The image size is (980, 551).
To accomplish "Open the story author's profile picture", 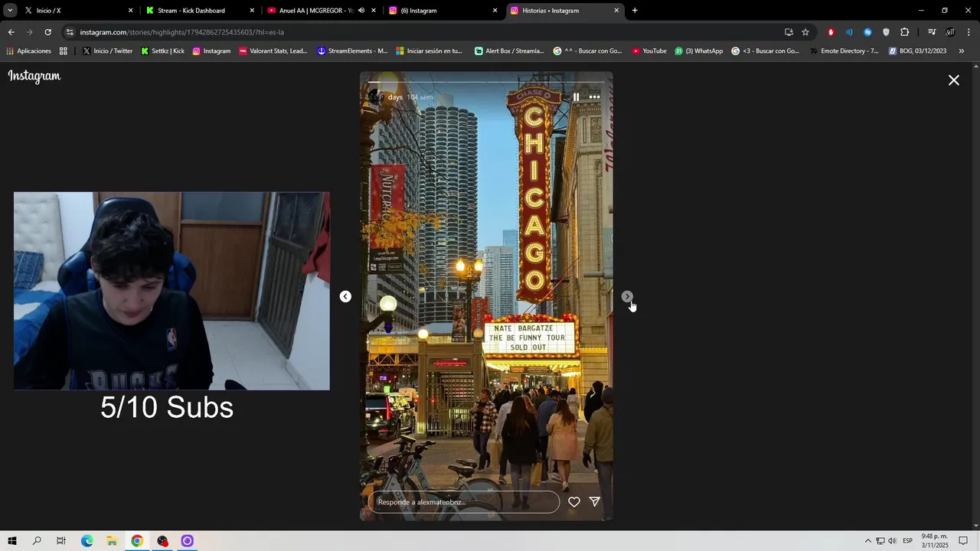I will click(375, 97).
